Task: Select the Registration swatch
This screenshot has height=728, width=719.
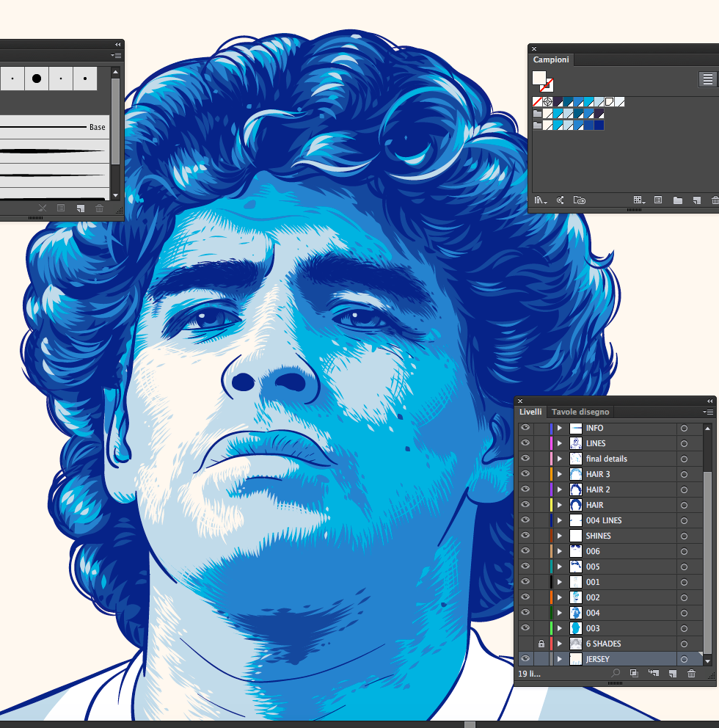Action: (x=548, y=102)
